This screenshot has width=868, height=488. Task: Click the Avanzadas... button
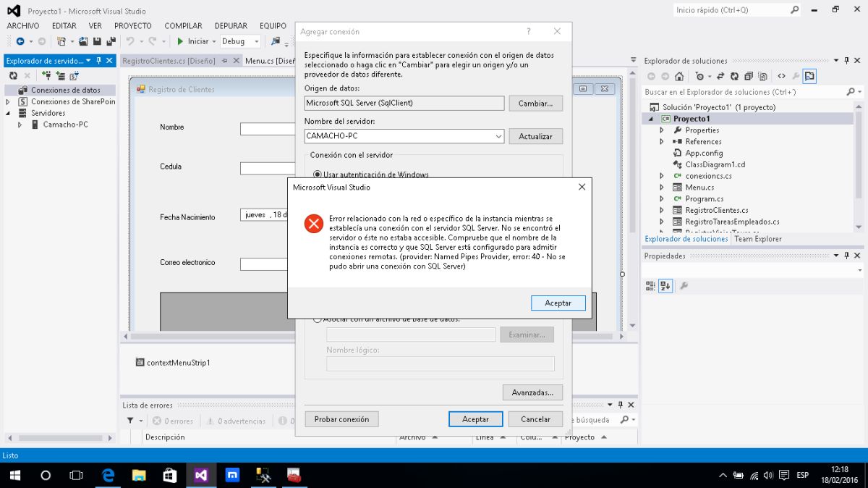click(x=532, y=392)
